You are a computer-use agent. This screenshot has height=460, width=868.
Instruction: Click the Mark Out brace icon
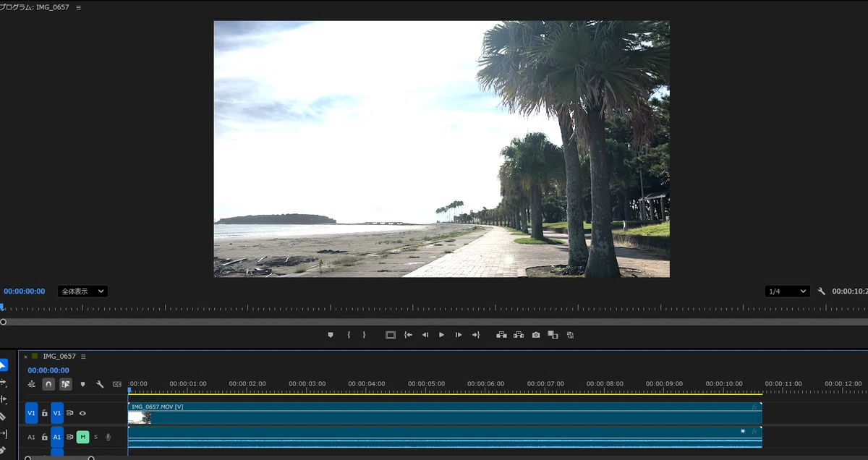point(364,335)
